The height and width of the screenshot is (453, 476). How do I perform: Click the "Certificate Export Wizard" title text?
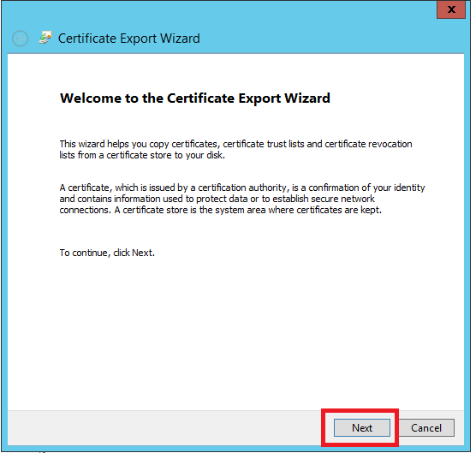click(x=129, y=39)
